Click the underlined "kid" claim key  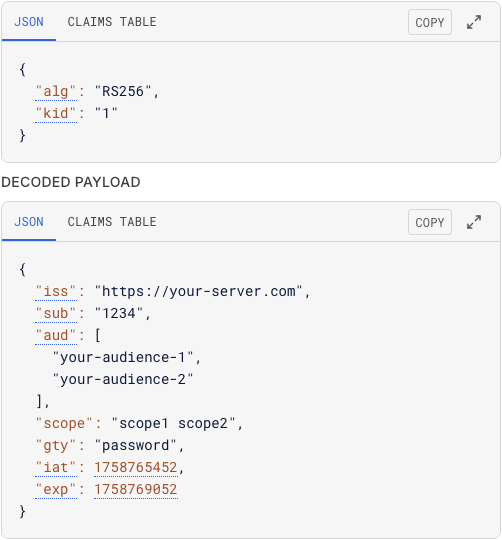coord(56,114)
